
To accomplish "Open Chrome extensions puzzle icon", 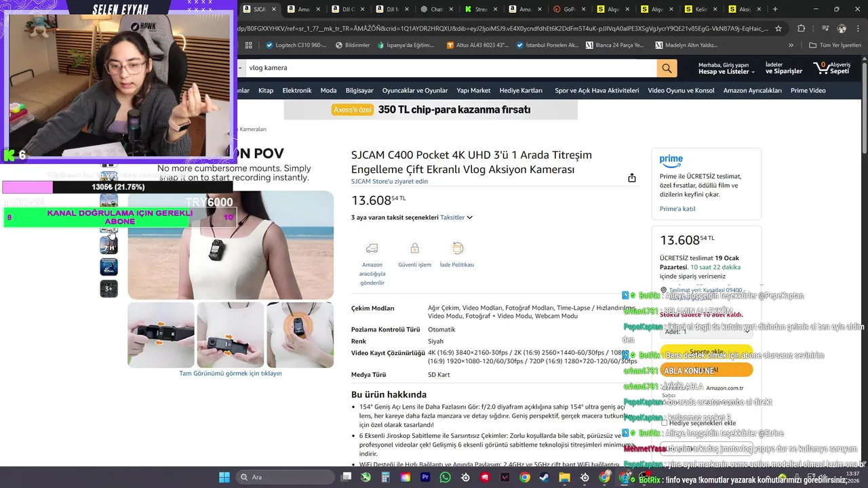I will click(801, 28).
